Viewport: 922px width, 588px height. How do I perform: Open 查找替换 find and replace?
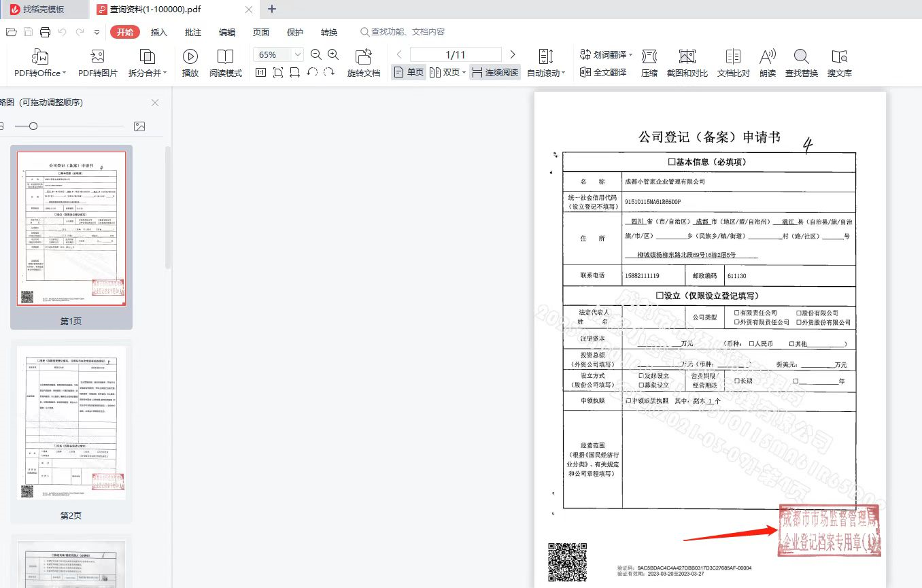[802, 57]
